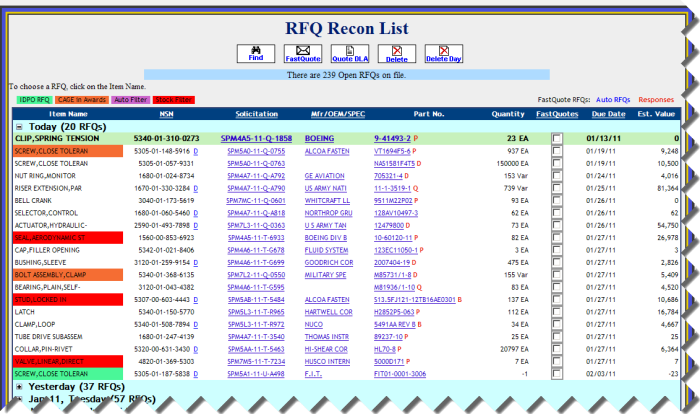
Task: Open part number NAS1581F4T5
Action: point(395,163)
